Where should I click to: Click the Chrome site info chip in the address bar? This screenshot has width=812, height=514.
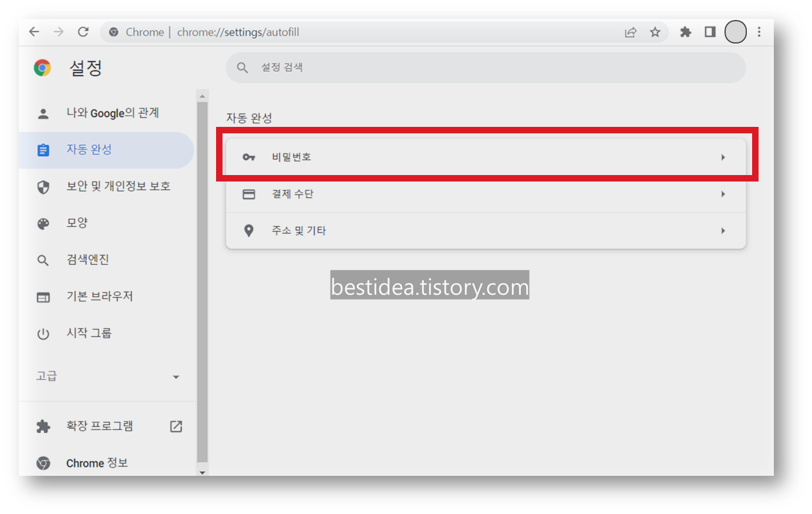coord(136,32)
